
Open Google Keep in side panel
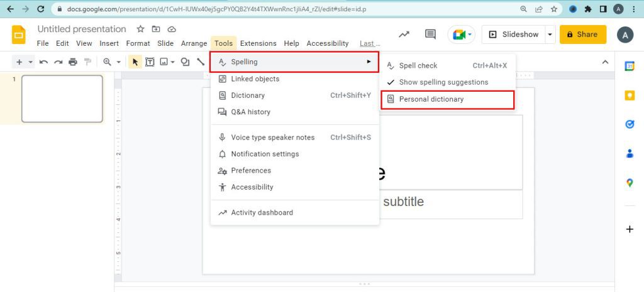pyautogui.click(x=630, y=95)
